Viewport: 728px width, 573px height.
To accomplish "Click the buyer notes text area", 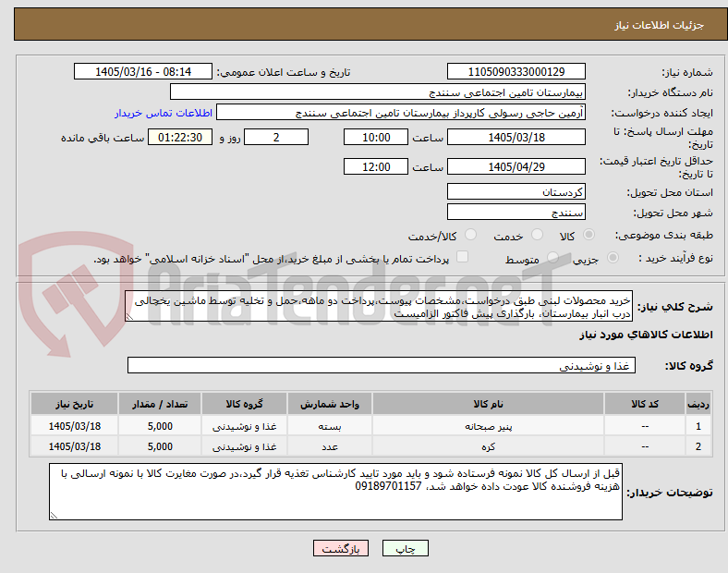I will tap(335, 492).
